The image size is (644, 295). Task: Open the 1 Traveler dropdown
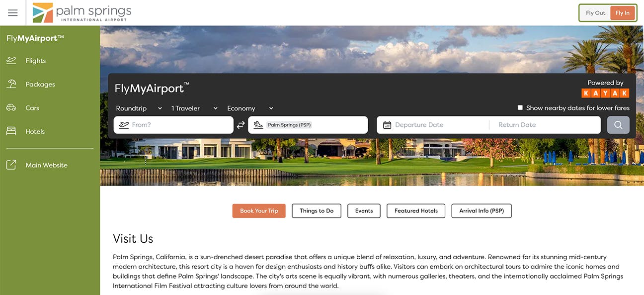click(x=194, y=108)
